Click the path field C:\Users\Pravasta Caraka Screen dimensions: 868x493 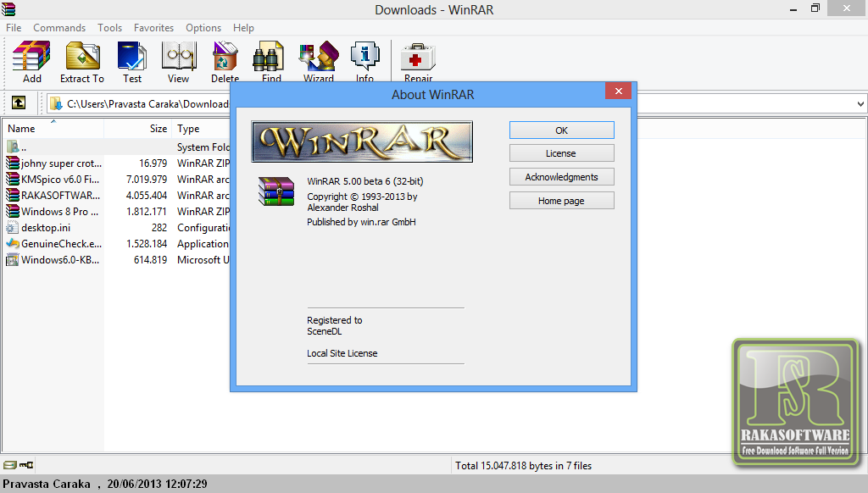pyautogui.click(x=147, y=103)
